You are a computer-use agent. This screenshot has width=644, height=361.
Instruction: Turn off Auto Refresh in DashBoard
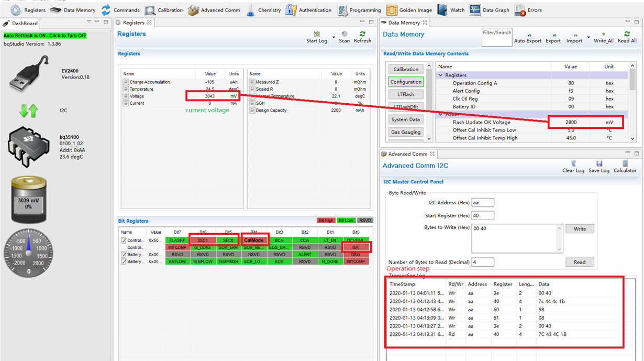45,36
